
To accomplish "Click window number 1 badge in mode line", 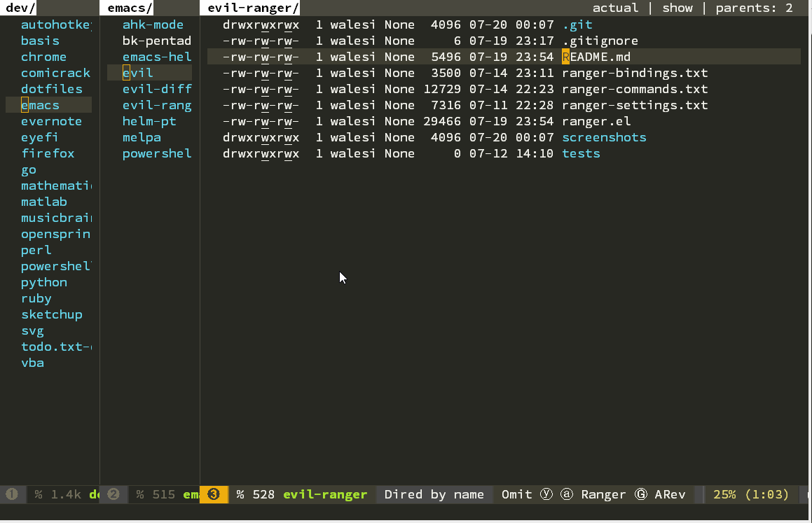I will coord(12,494).
